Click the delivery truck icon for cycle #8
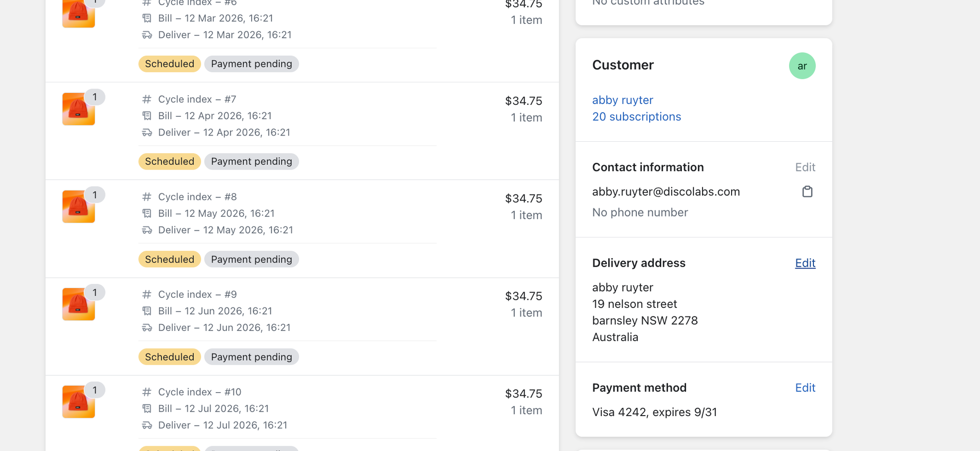Image resolution: width=980 pixels, height=451 pixels. 147,230
